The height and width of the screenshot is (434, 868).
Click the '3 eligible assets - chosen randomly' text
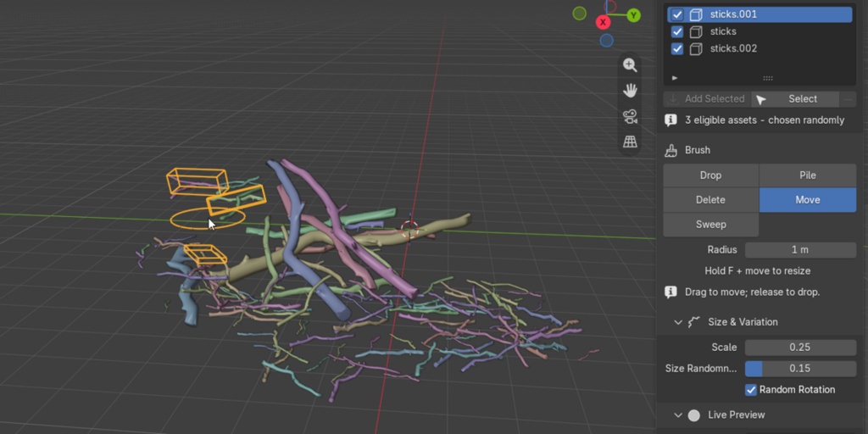(x=765, y=120)
